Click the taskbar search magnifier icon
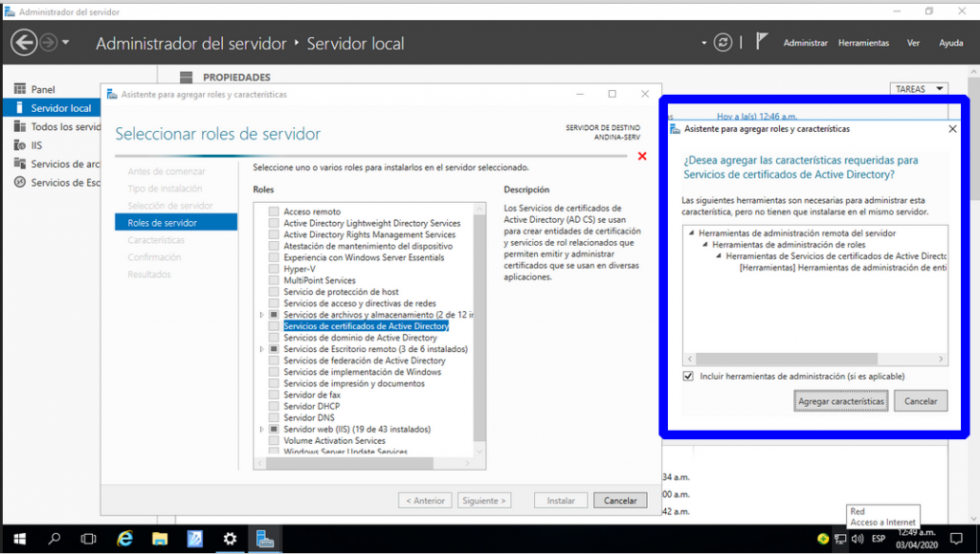 point(55,539)
